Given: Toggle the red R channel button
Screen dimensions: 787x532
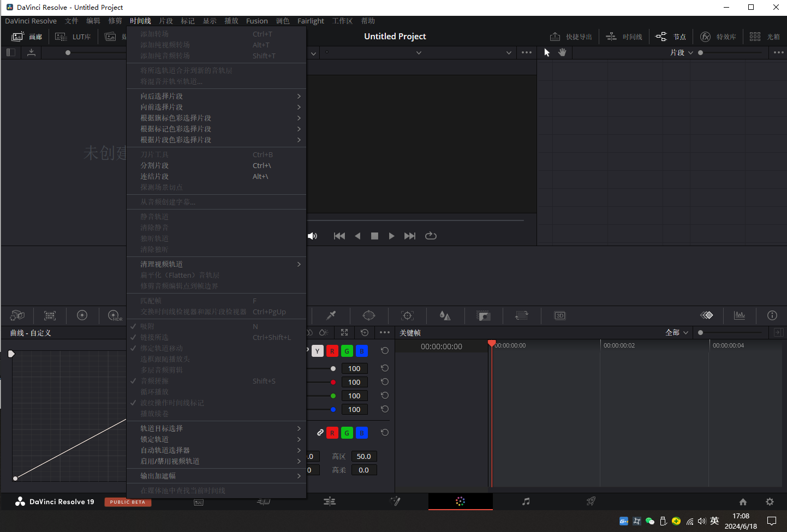Looking at the screenshot, I should point(332,351).
